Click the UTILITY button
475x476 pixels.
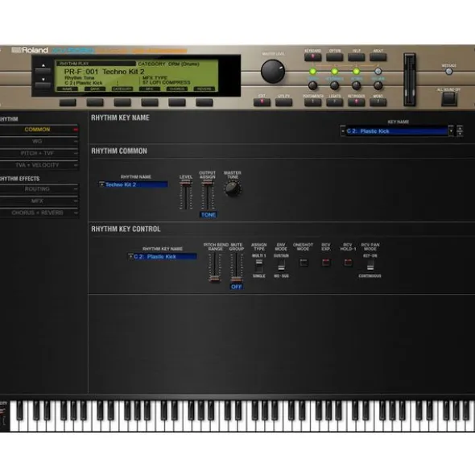283,102
